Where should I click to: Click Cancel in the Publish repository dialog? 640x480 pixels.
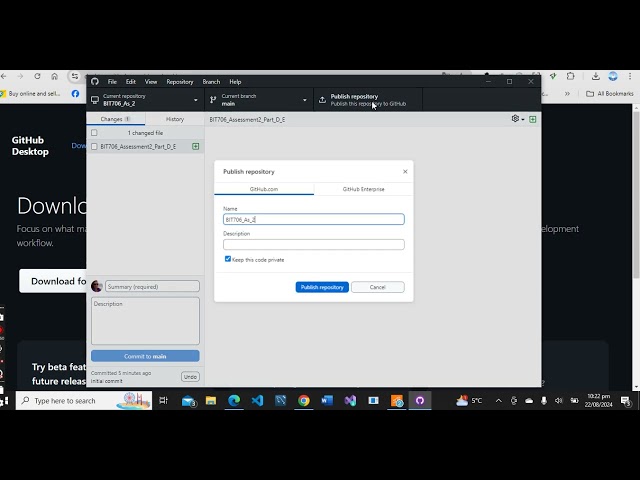378,287
